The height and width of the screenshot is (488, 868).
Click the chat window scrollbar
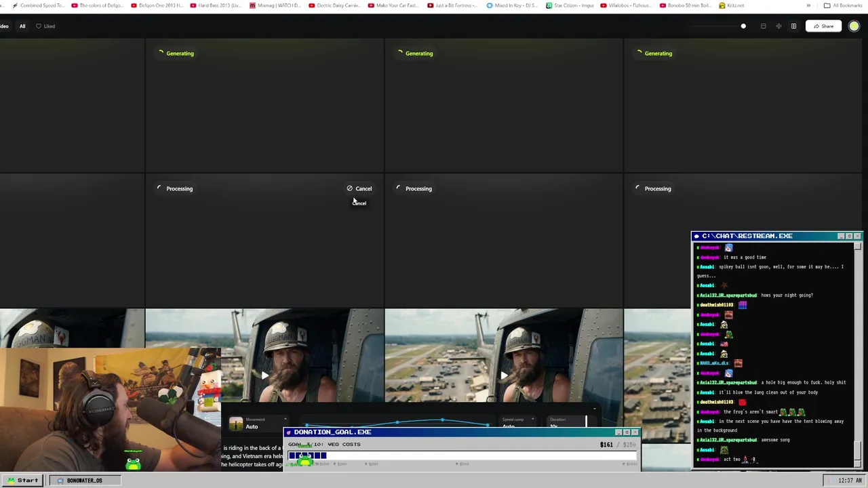[858, 354]
